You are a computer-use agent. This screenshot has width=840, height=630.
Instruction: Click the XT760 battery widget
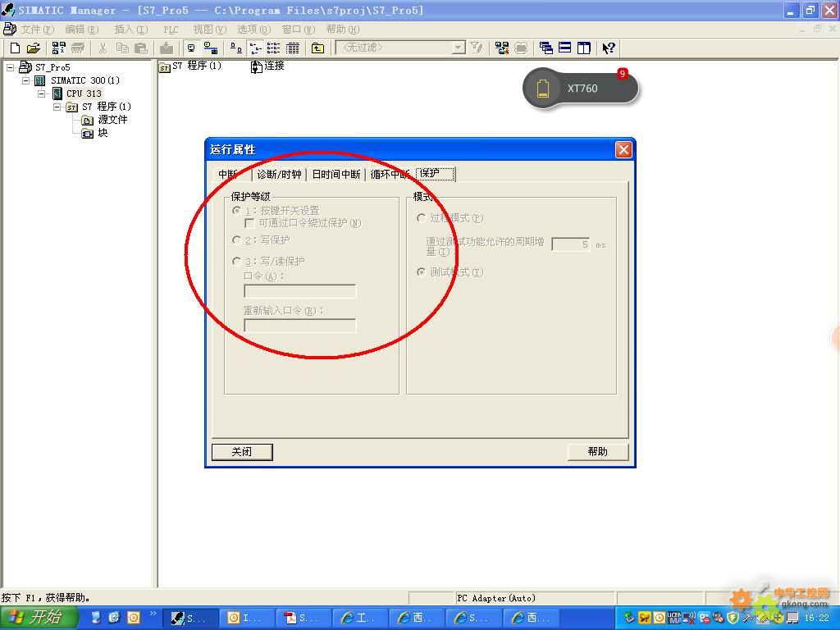[x=581, y=88]
